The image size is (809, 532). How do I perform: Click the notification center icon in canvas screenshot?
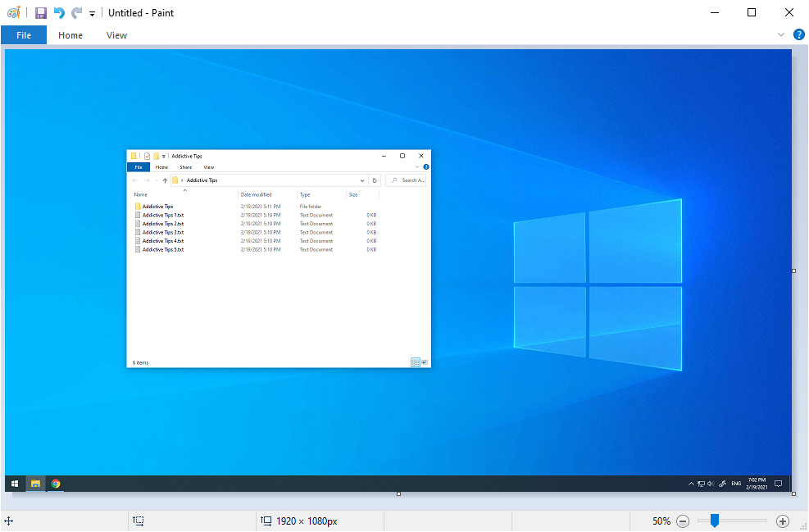tap(779, 484)
